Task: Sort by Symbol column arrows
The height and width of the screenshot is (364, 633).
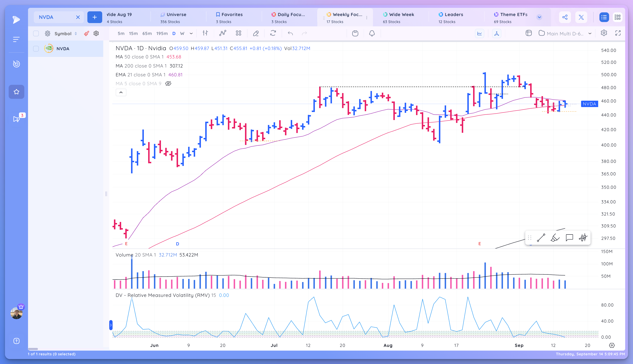Action: coord(76,34)
